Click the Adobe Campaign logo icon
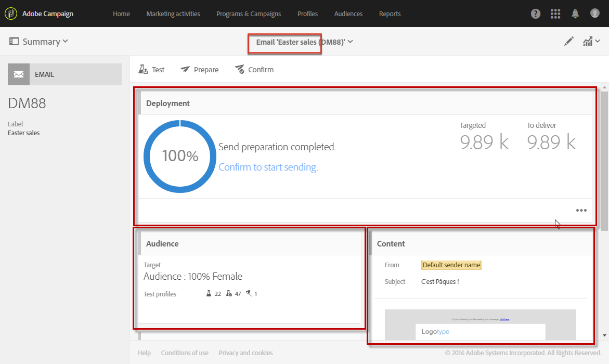This screenshot has height=364, width=609. (10, 14)
